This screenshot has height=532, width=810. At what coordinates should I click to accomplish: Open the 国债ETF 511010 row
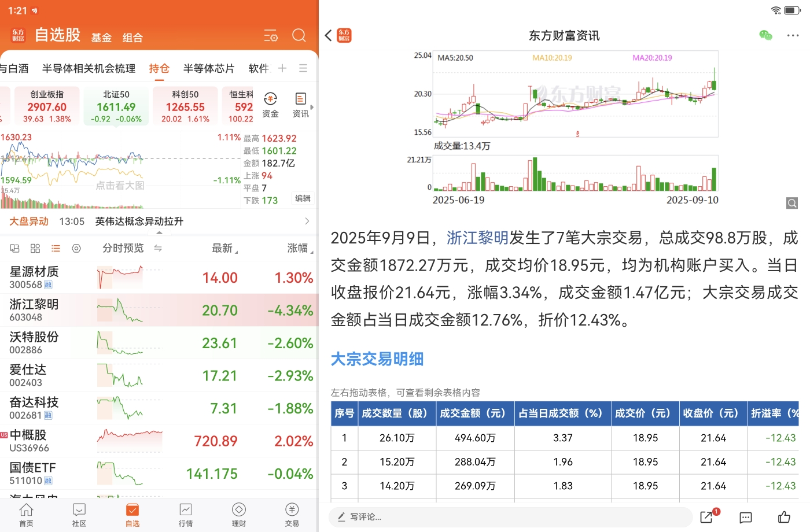pyautogui.click(x=159, y=474)
